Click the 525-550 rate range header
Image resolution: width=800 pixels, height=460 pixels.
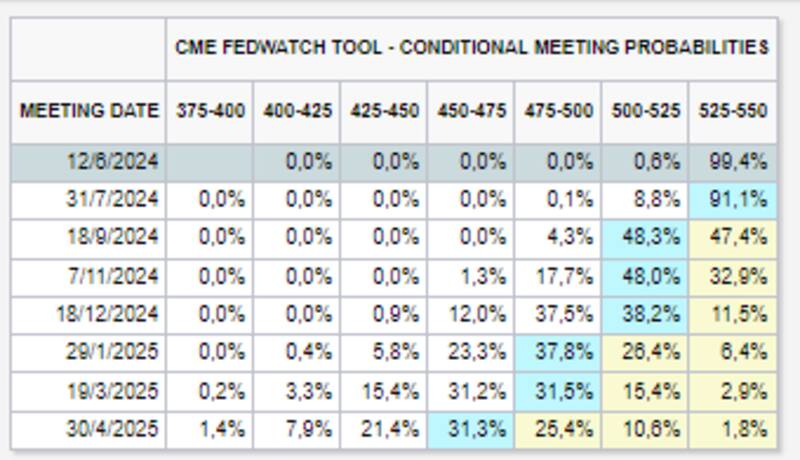pos(733,110)
